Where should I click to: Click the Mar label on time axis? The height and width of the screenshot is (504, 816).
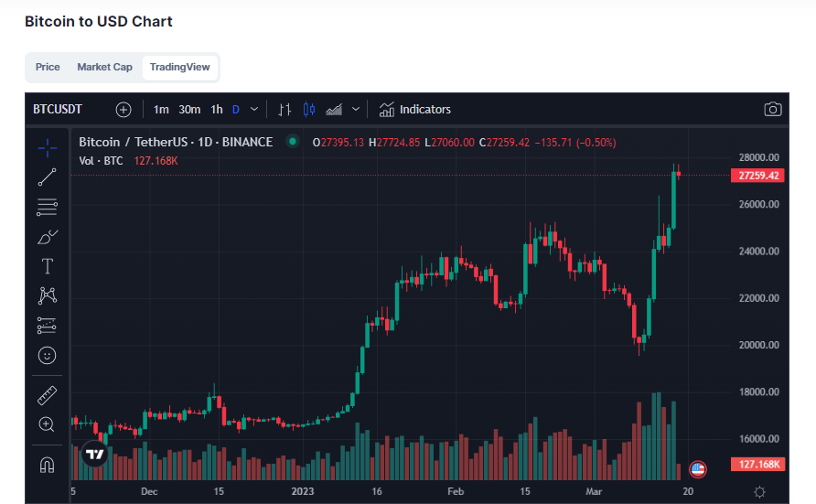coord(594,491)
